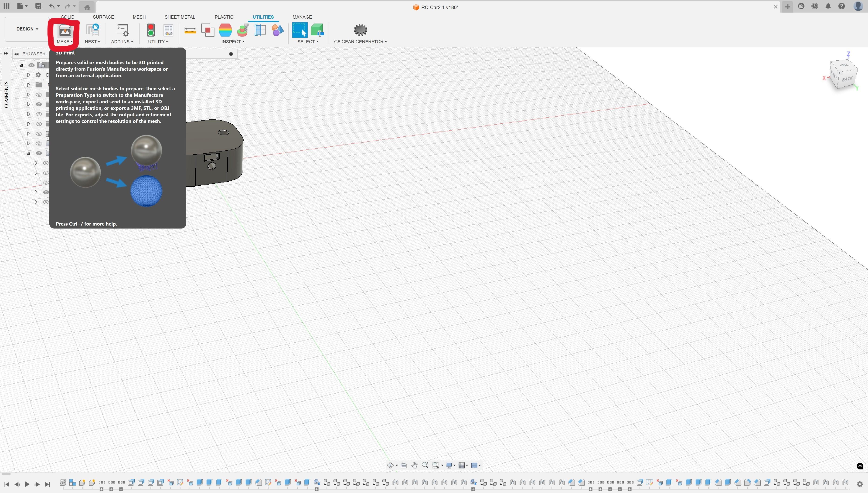Click the Redo arrow
The width and height of the screenshot is (868, 493).
click(x=67, y=6)
